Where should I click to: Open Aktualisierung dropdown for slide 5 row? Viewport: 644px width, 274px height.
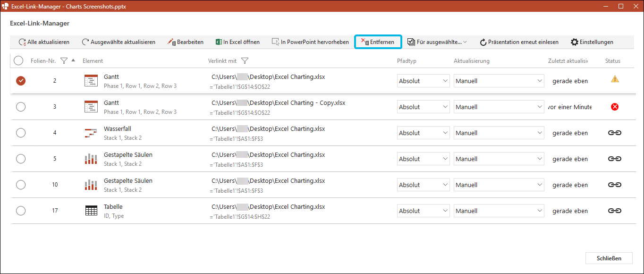(x=500, y=159)
